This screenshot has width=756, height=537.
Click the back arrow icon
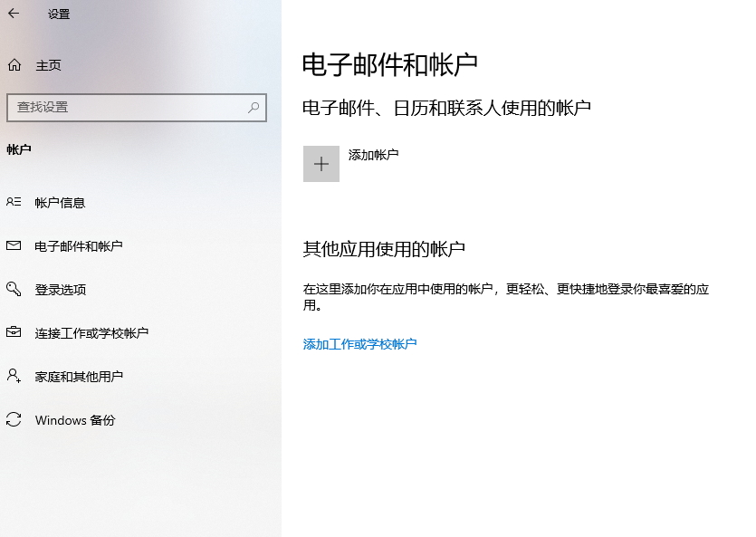14,14
